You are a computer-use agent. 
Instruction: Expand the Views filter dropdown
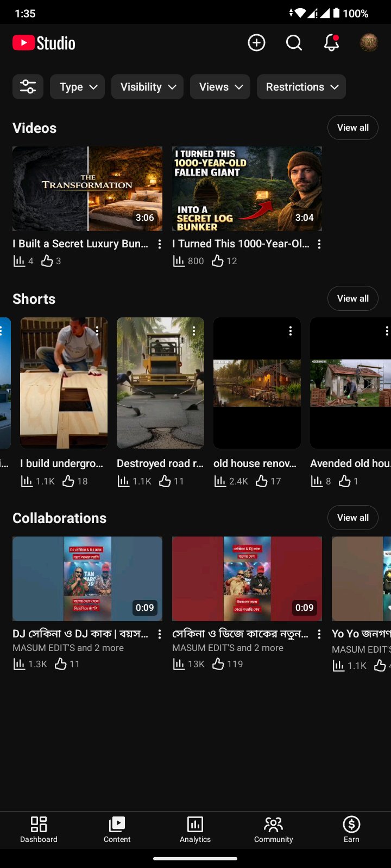pyautogui.click(x=220, y=87)
